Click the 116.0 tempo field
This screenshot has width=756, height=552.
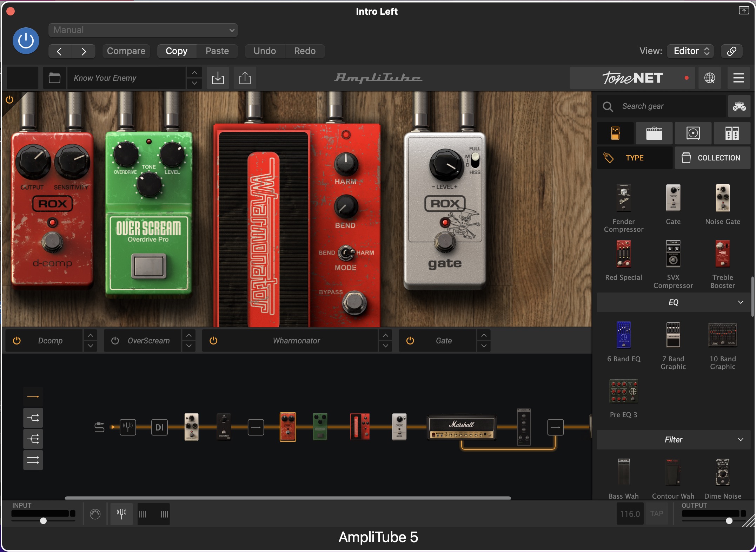coord(630,514)
